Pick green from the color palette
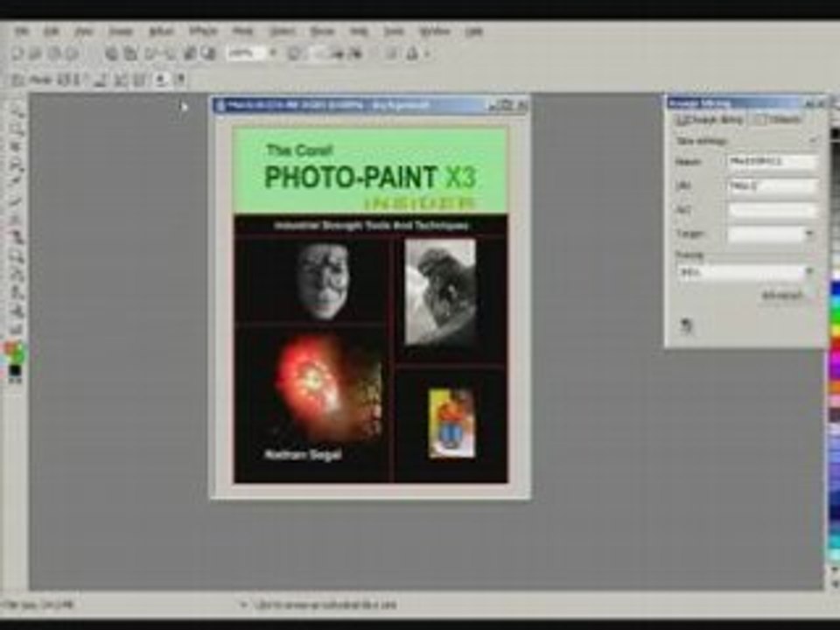This screenshot has width=840, height=630. [835, 316]
